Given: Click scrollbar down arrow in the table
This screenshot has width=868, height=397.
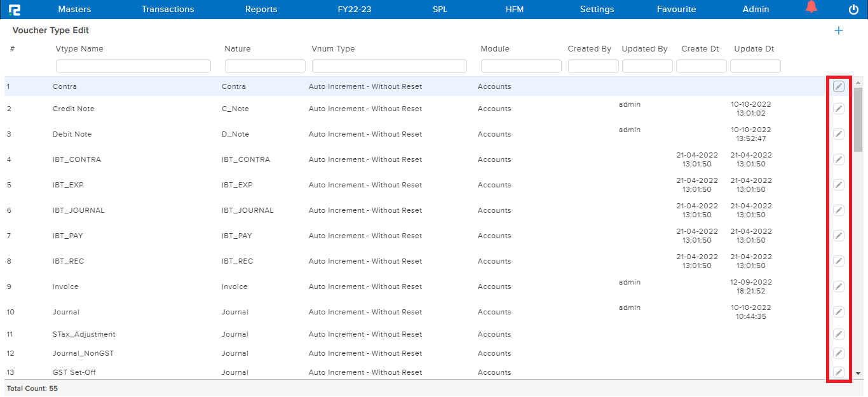Looking at the screenshot, I should [858, 374].
